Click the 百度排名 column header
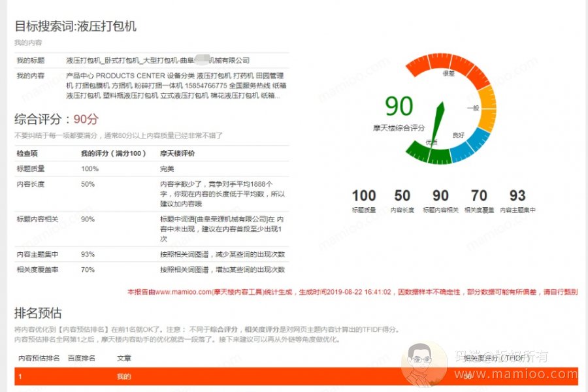 tap(82, 358)
